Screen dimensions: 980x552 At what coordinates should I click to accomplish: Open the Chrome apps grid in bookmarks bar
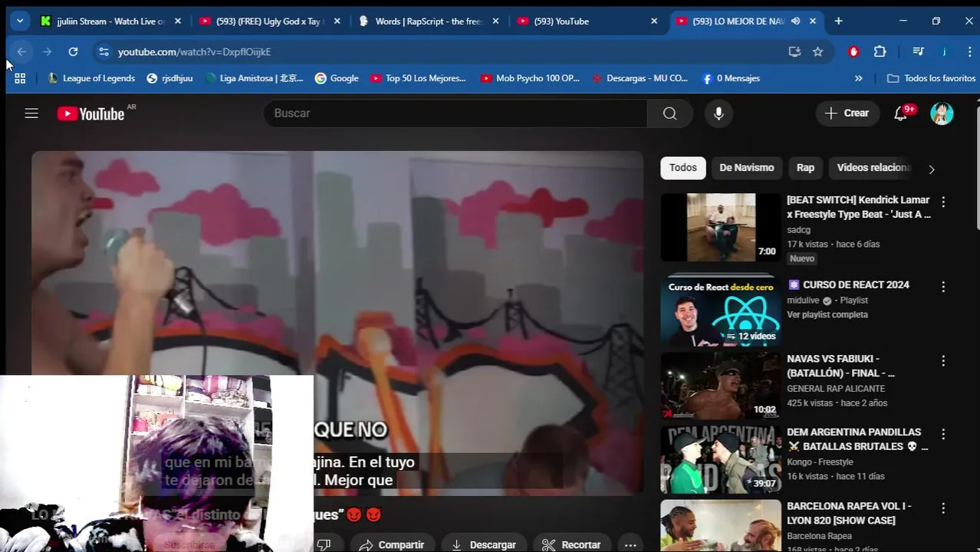(20, 78)
